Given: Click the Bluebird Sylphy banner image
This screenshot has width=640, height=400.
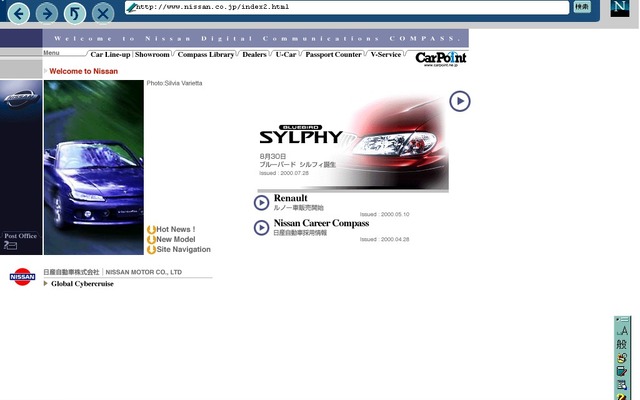Looking at the screenshot, I should coord(353,143).
